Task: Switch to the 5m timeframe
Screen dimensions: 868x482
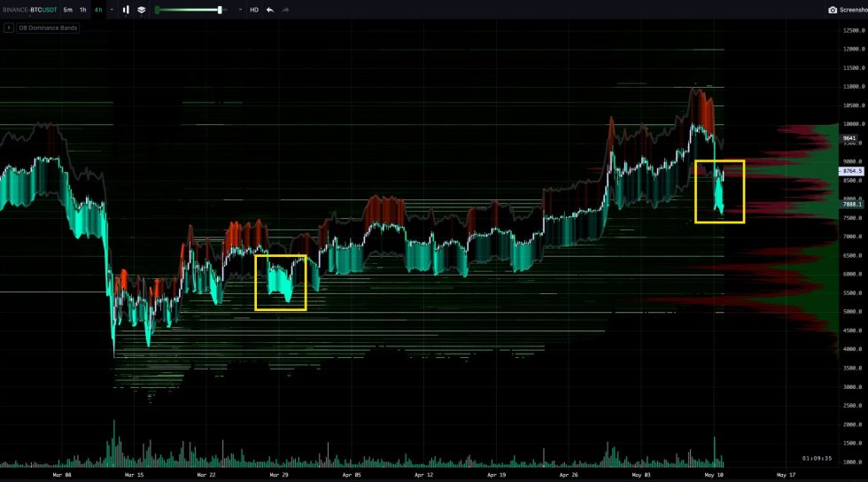Action: point(68,10)
